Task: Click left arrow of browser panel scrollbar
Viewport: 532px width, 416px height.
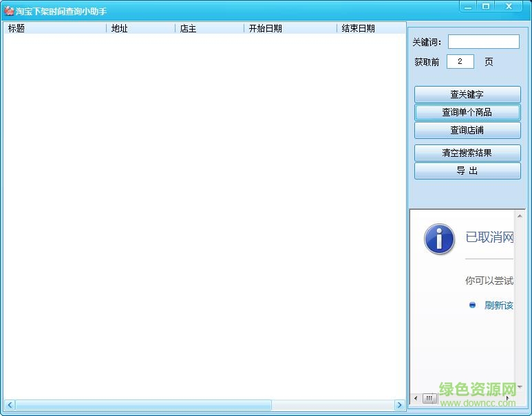Action: [416, 398]
